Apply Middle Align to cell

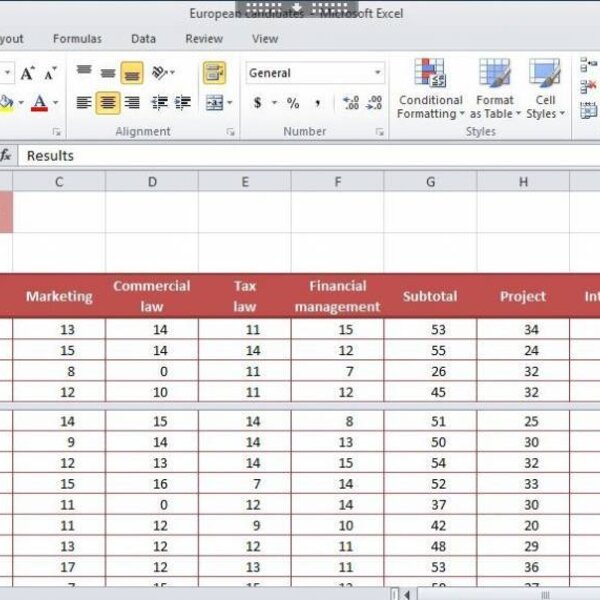108,72
